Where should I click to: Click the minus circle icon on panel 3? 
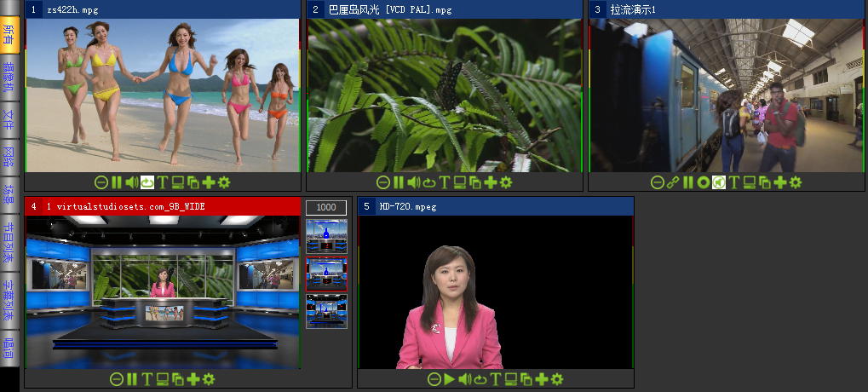(657, 182)
